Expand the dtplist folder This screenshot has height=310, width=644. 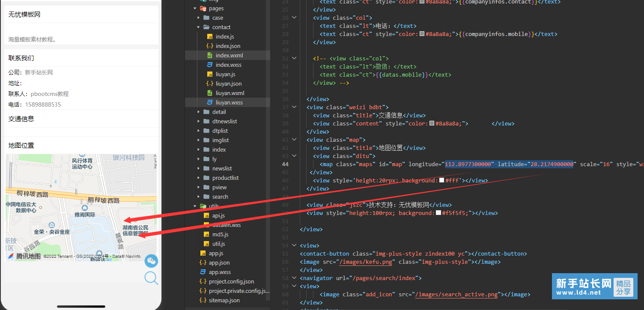tap(199, 131)
